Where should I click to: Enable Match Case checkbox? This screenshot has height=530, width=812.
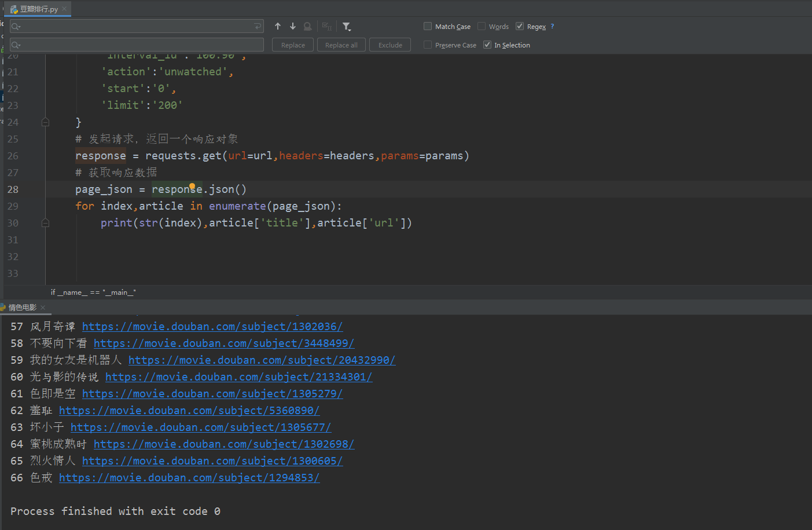(428, 26)
